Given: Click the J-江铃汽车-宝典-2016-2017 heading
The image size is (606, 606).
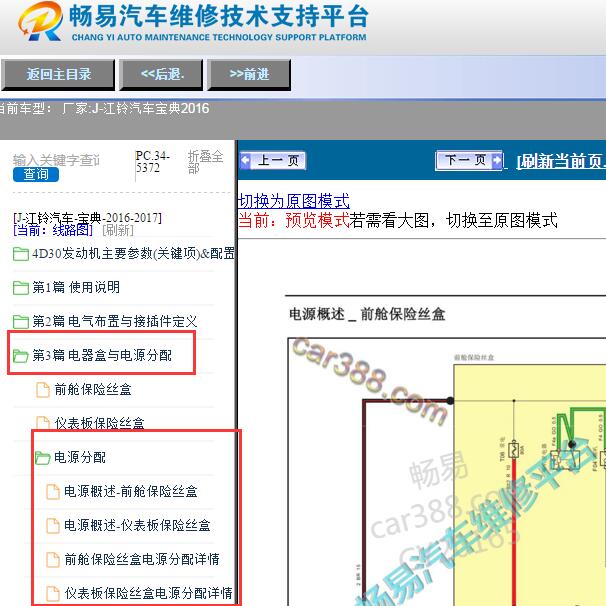Looking at the screenshot, I should pos(87,218).
